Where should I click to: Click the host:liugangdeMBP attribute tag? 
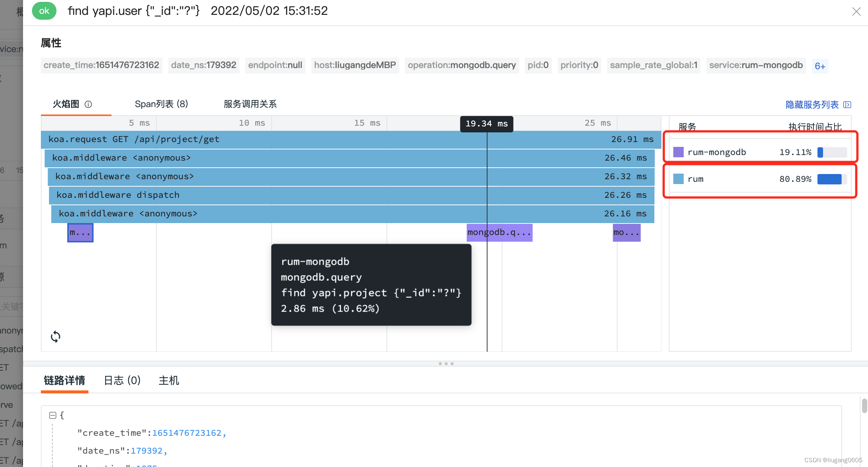(x=355, y=65)
